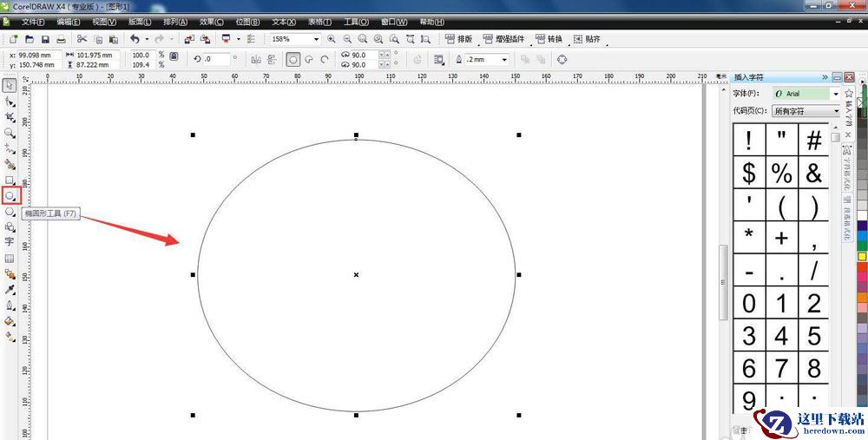Collapse the Insert Character docker with the chevrons
This screenshot has height=440, width=868.
pyautogui.click(x=825, y=77)
